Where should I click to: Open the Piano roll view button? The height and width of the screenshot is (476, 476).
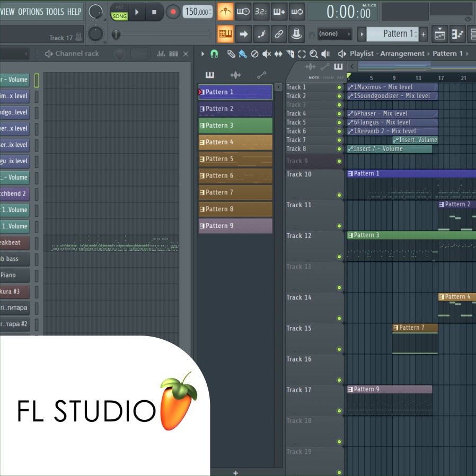[x=457, y=34]
